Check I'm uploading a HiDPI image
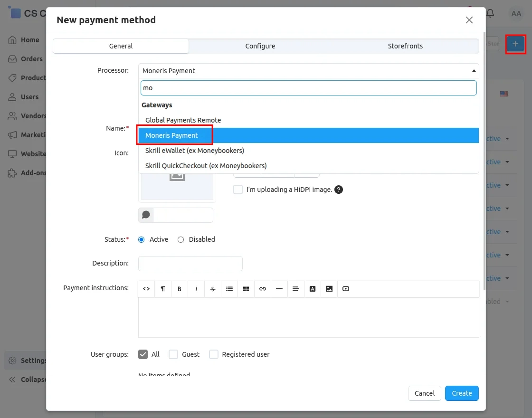532x418 pixels. coord(238,190)
